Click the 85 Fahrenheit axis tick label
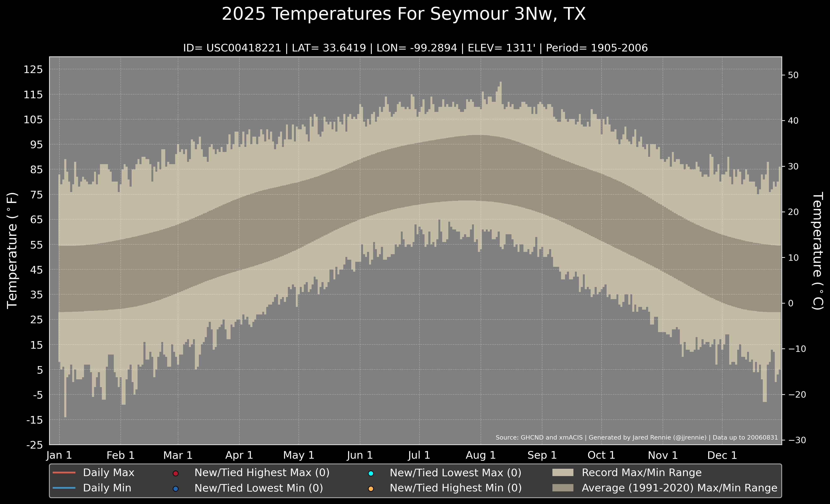830x504 pixels. tap(37, 170)
